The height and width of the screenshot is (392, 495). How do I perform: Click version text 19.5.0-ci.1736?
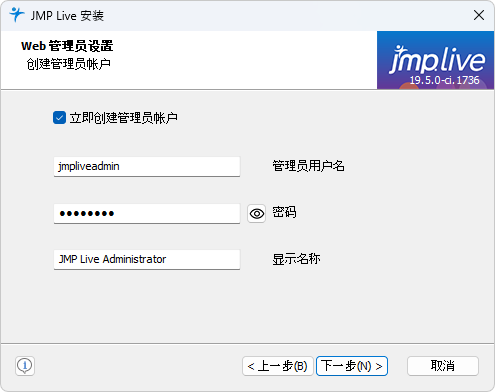444,80
